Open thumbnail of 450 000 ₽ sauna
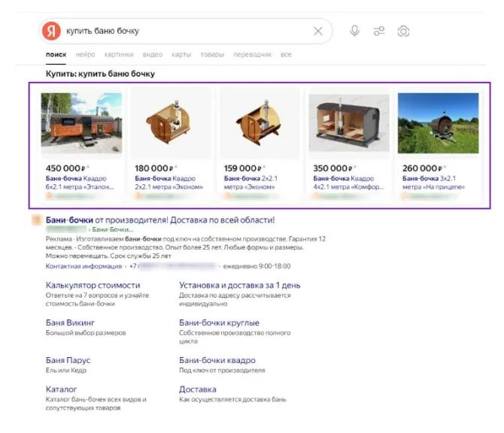Screen dimensions: 504x433 [81, 123]
